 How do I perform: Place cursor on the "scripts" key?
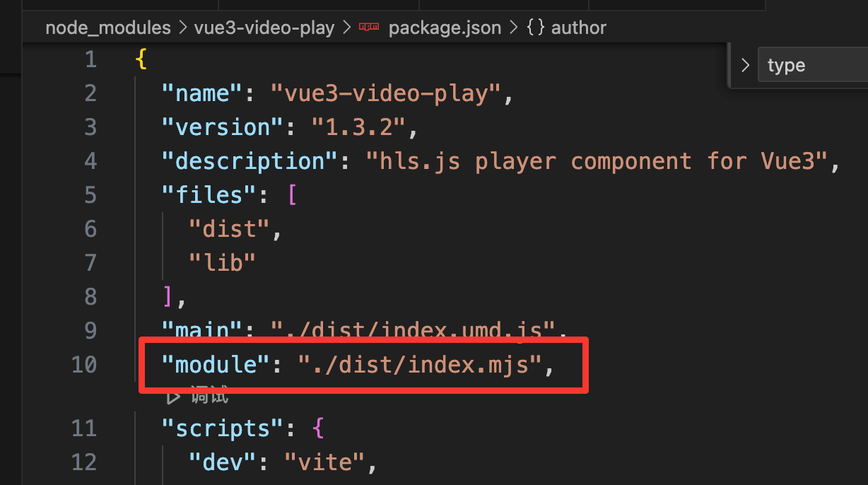click(223, 428)
